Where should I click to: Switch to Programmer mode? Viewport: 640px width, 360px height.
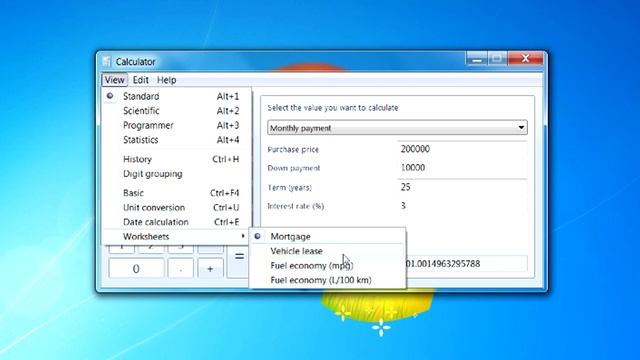176,125
